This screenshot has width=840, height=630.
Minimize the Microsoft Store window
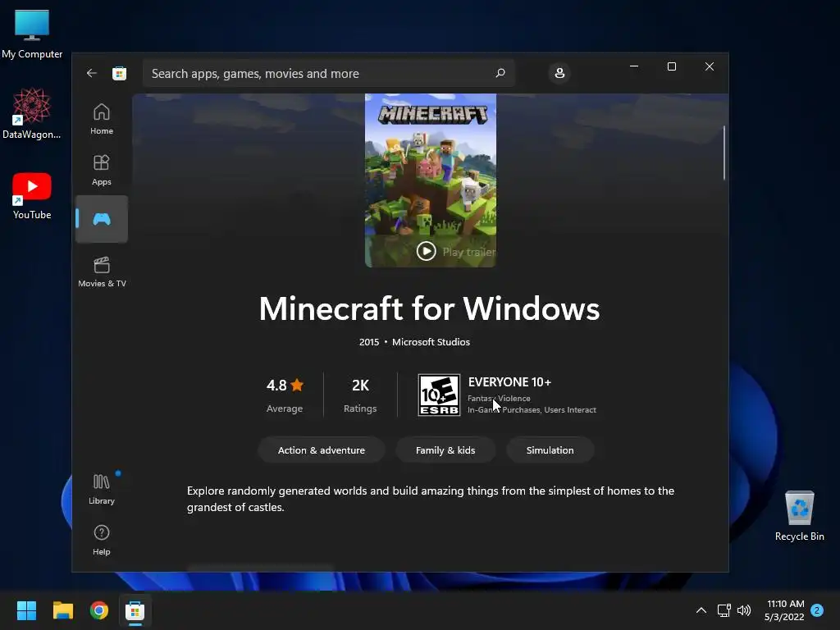(634, 66)
